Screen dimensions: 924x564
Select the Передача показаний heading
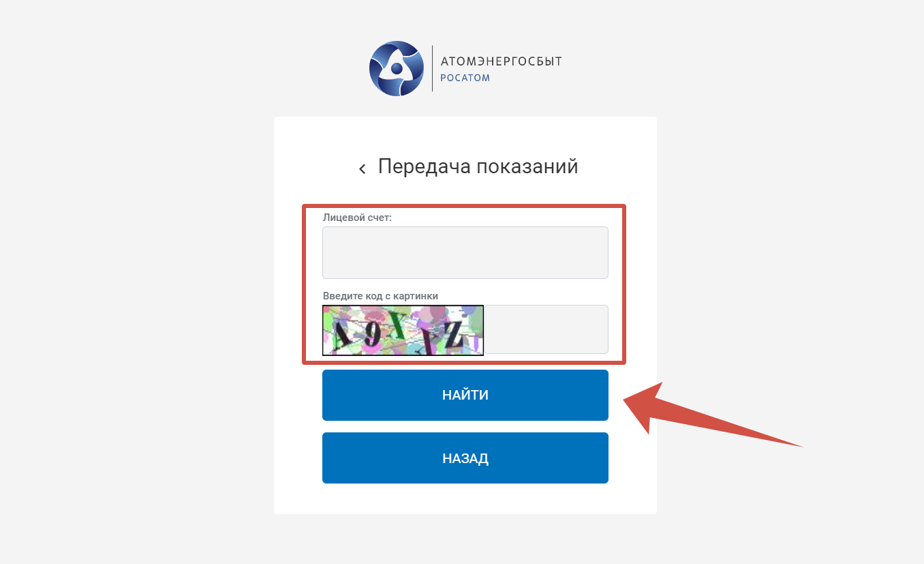coord(478,166)
